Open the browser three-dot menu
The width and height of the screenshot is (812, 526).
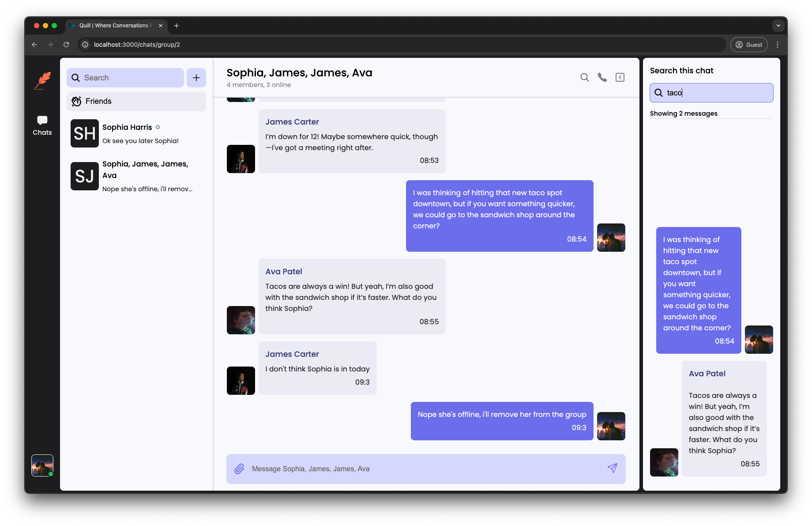pyautogui.click(x=778, y=45)
